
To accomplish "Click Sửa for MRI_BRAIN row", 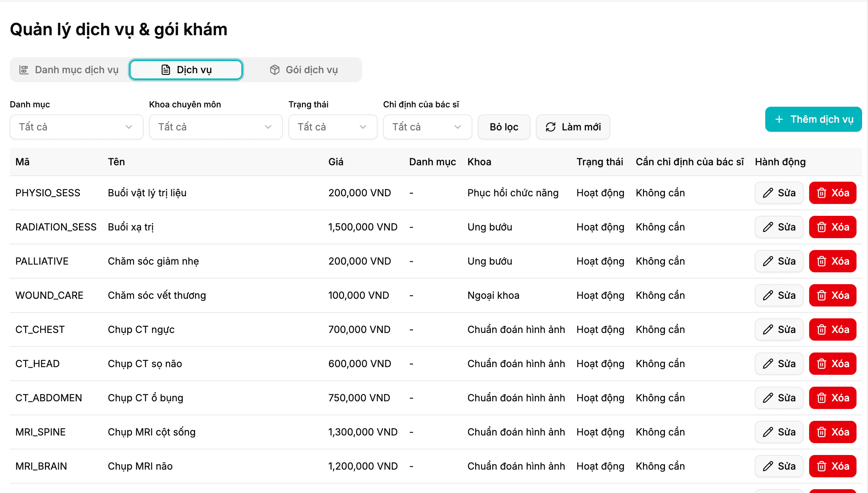I will [x=779, y=466].
